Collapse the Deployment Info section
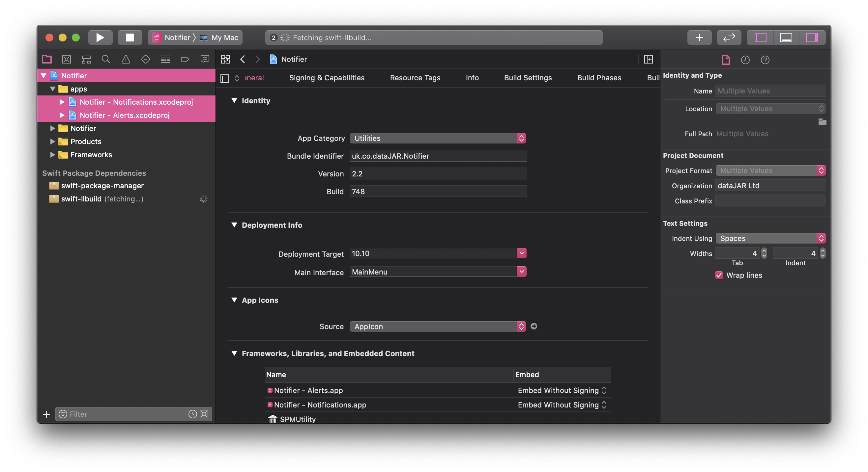Image resolution: width=868 pixels, height=472 pixels. 234,225
